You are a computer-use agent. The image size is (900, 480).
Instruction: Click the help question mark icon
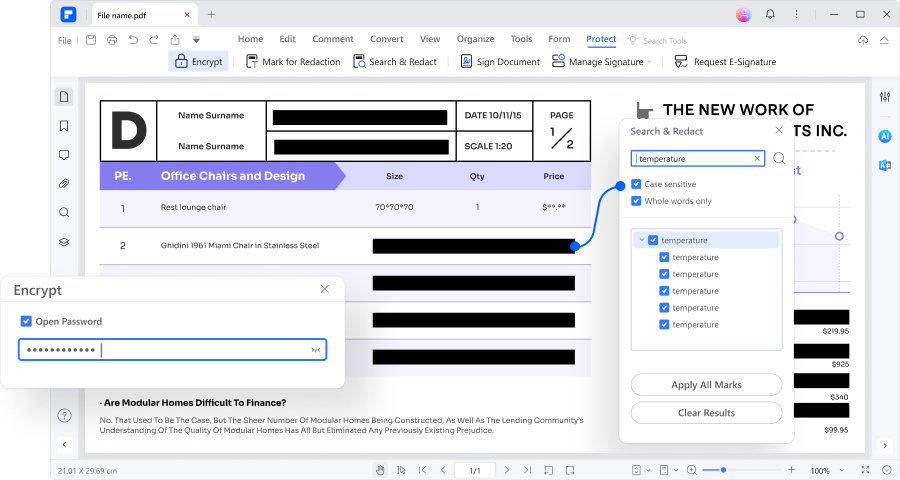click(x=64, y=415)
